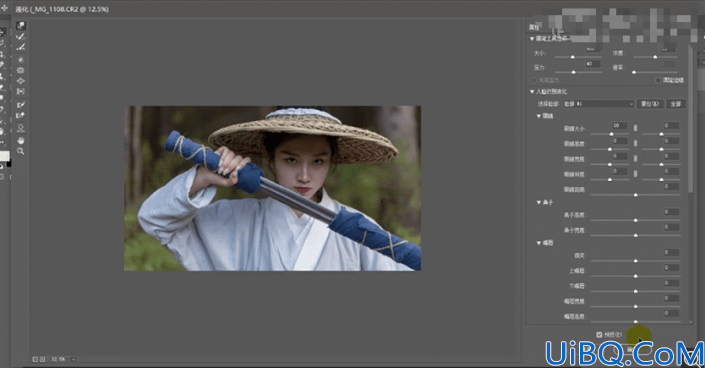
Task: Click the 嘴唇高度 value field
Action: coord(671,313)
